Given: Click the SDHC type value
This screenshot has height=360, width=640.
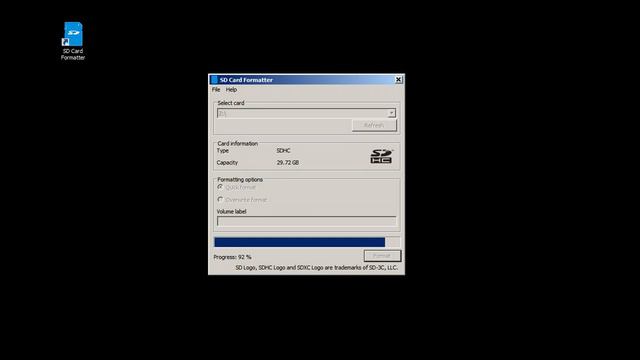Looking at the screenshot, I should pyautogui.click(x=283, y=151).
